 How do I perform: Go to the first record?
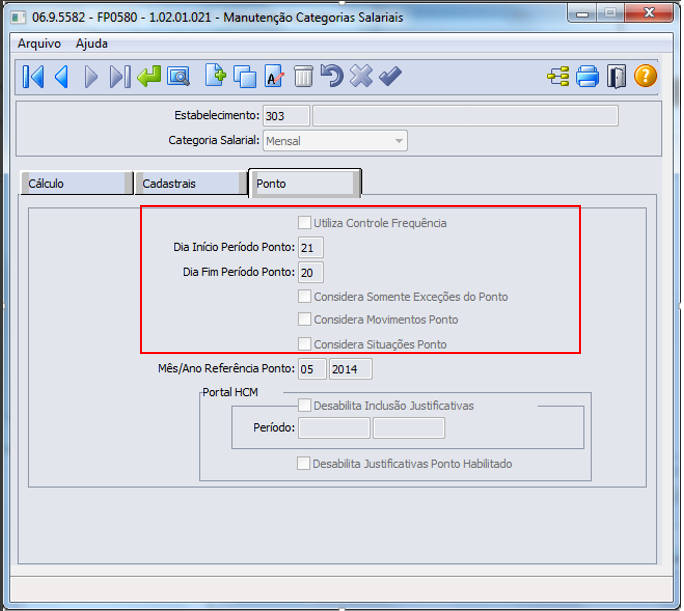coord(33,77)
